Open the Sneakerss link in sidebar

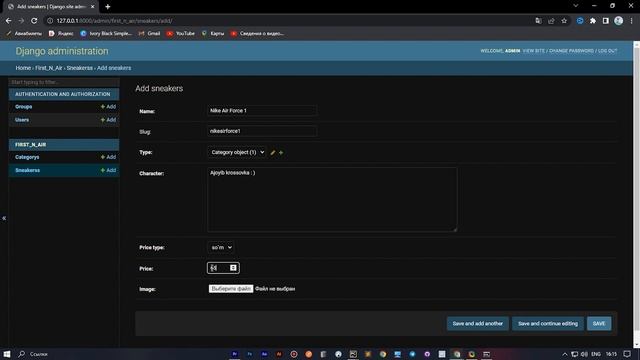click(28, 170)
